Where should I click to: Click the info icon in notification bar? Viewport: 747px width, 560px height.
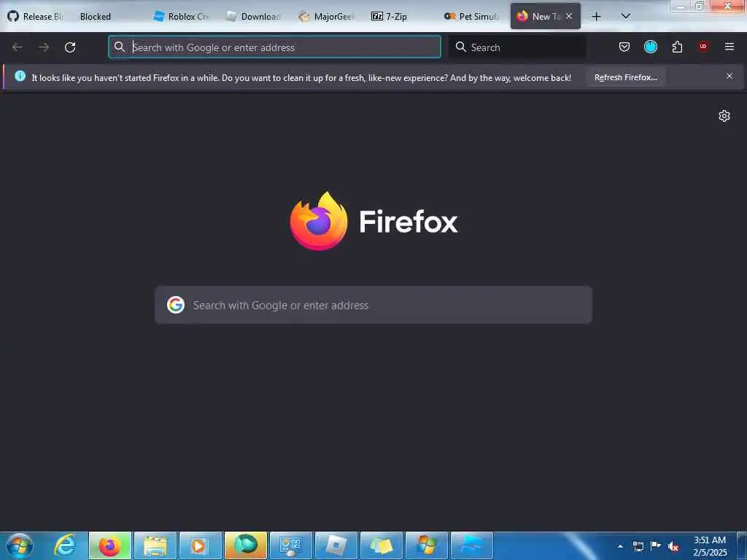(20, 76)
